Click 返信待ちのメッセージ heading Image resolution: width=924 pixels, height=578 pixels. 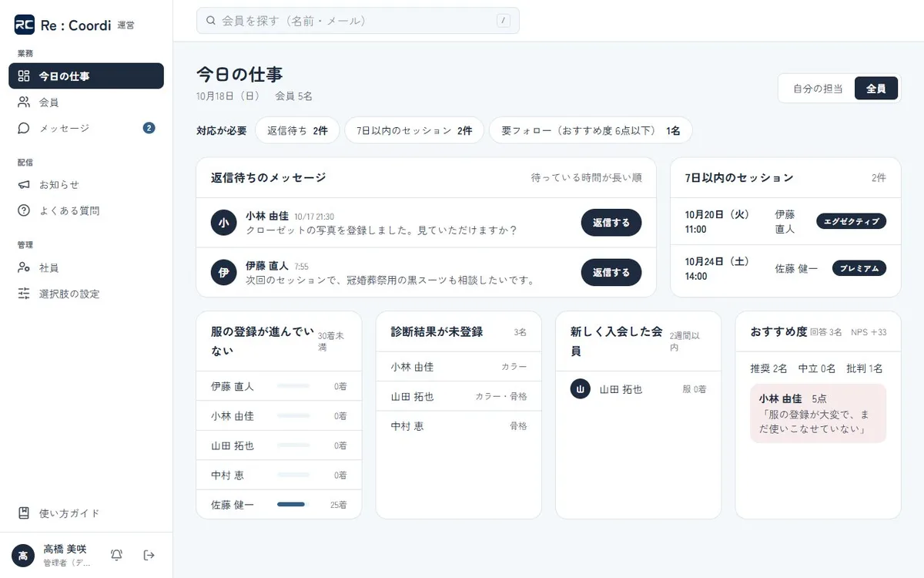click(269, 178)
